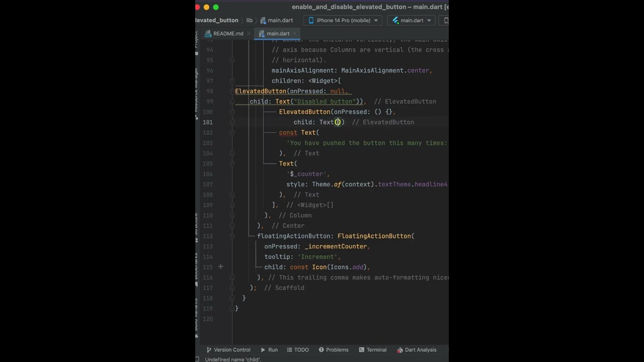Click 'FloatingActionButton(' constructor on line 112
This screenshot has height=362, width=644.
pos(376,236)
